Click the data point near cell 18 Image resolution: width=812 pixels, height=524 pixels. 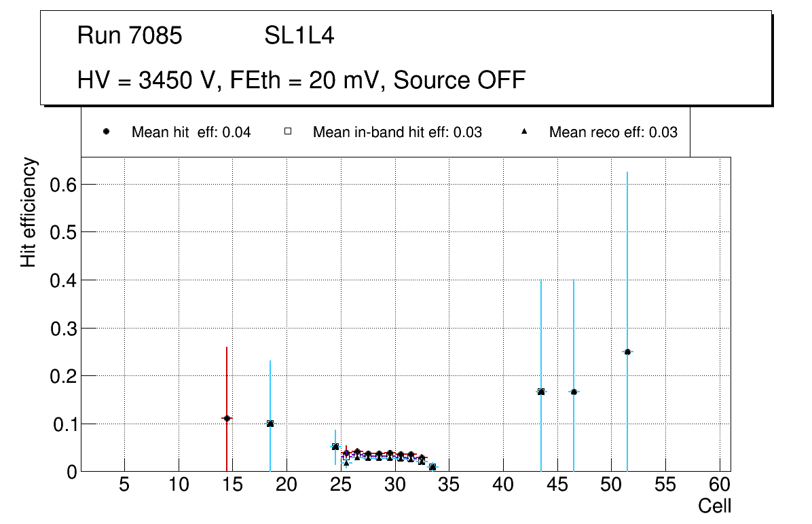(270, 424)
